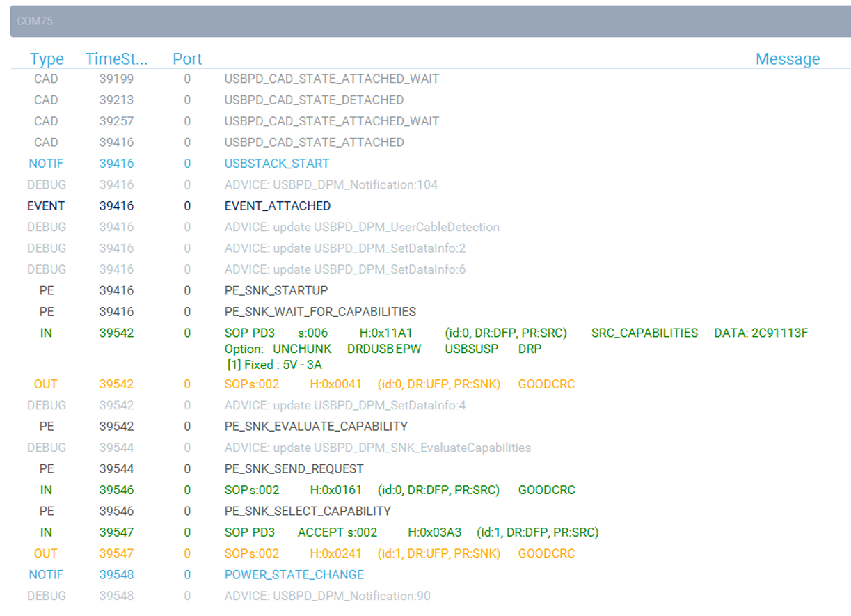Select the PE_SNK_SEND_REQUEST message
Screen dimensions: 851x616
tap(294, 468)
